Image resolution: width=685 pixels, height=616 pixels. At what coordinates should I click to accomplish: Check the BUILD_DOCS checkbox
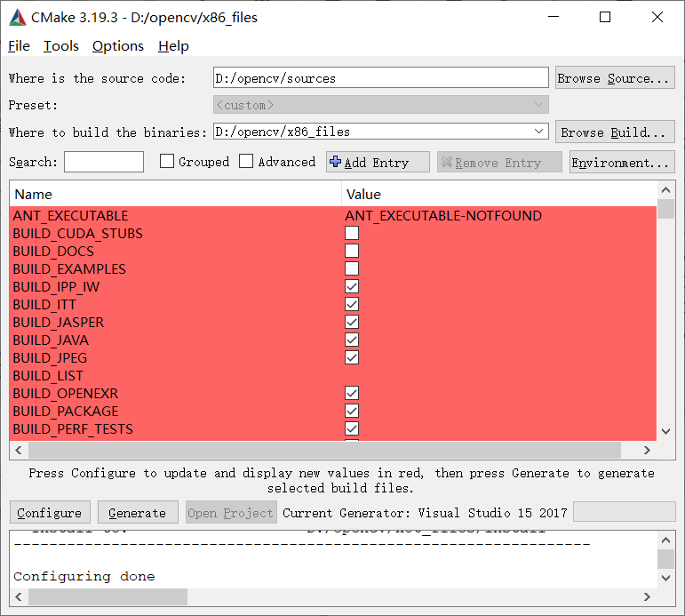tap(352, 251)
